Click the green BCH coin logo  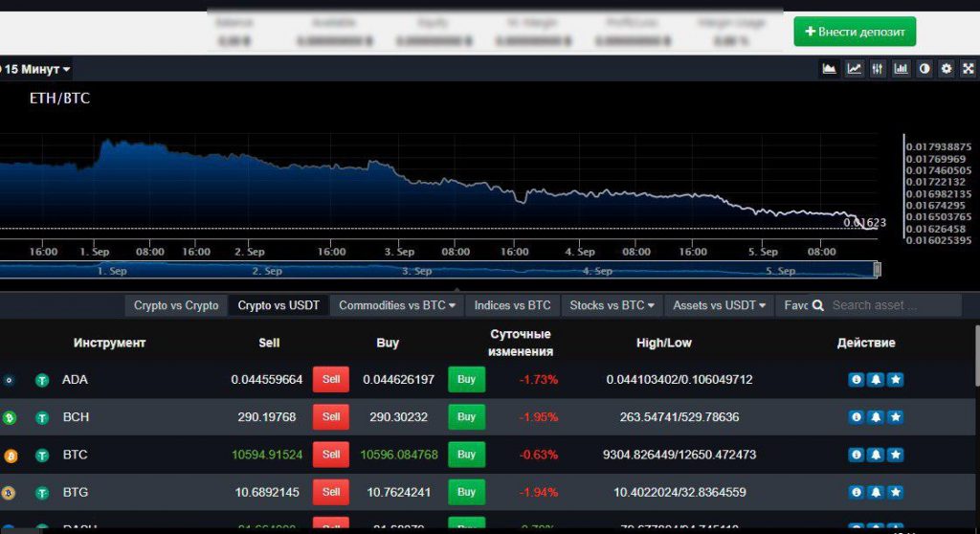tap(9, 417)
